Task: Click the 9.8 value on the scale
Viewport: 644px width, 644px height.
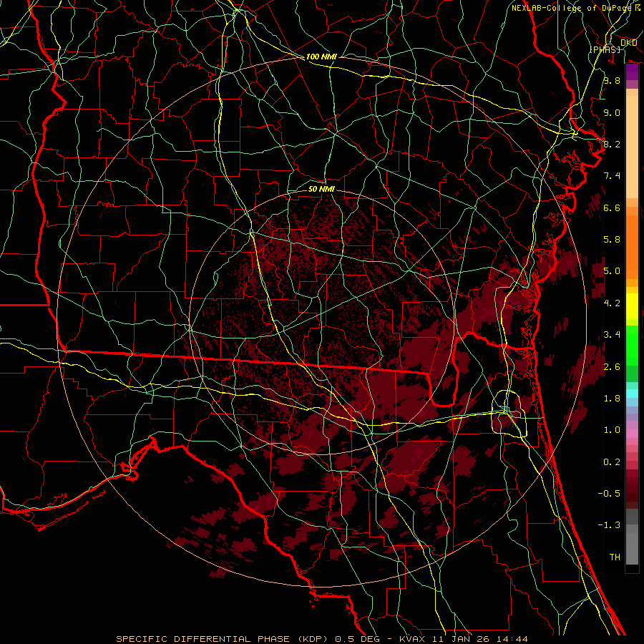Action: coord(611,81)
